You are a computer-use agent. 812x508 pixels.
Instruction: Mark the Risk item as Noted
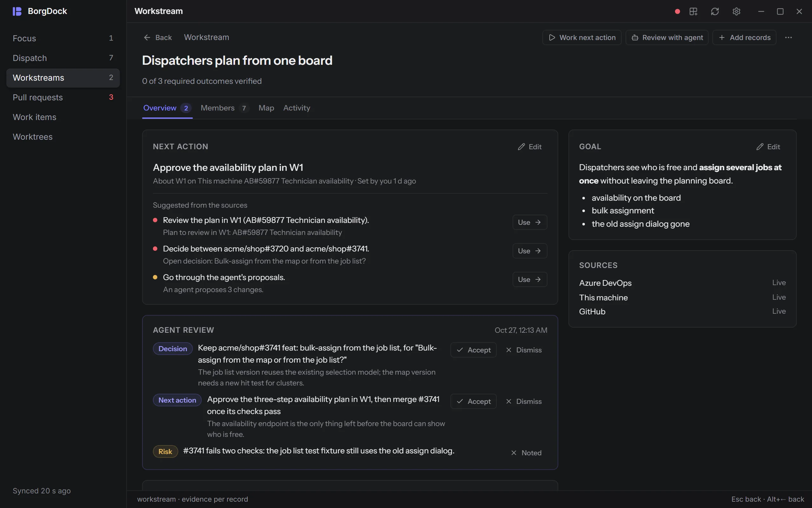527,453
